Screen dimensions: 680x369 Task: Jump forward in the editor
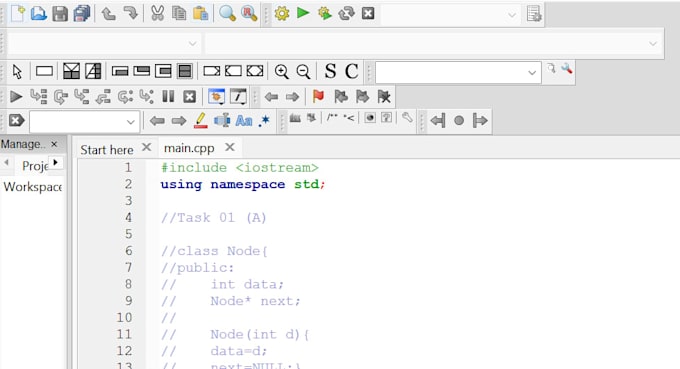pos(292,97)
